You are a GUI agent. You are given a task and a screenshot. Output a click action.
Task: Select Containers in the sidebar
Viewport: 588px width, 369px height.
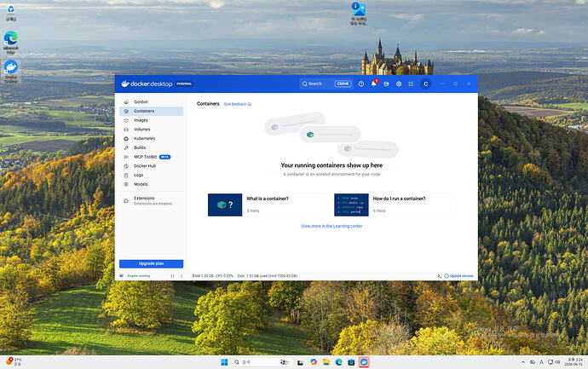151,111
